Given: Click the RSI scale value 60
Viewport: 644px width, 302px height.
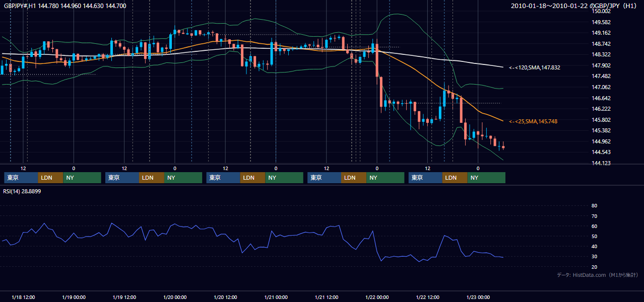Looking at the screenshot, I should [x=594, y=226].
